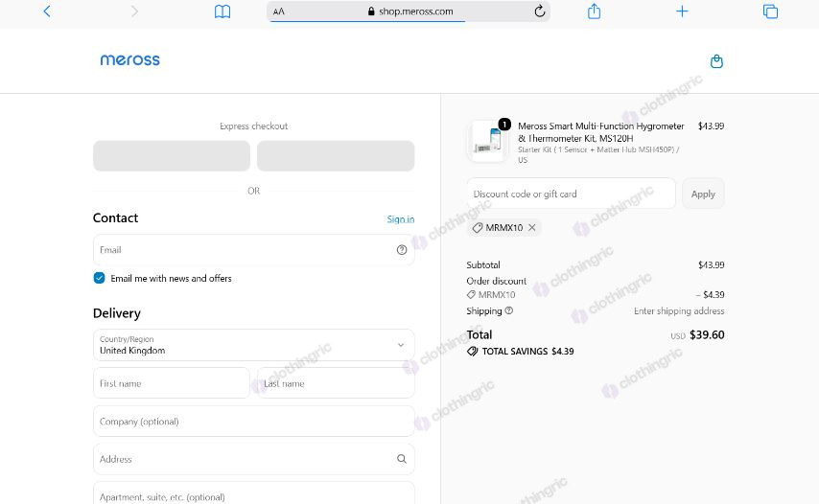Click second Express checkout button
This screenshot has height=504, width=819.
pos(336,155)
